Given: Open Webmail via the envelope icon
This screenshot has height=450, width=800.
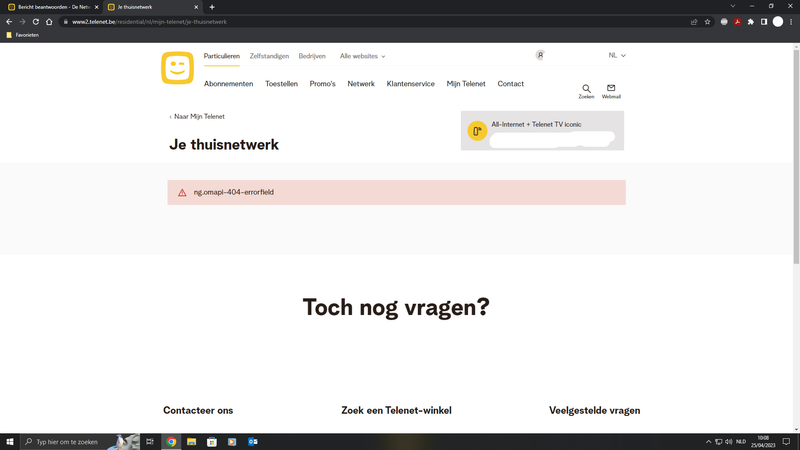Looking at the screenshot, I should point(611,90).
